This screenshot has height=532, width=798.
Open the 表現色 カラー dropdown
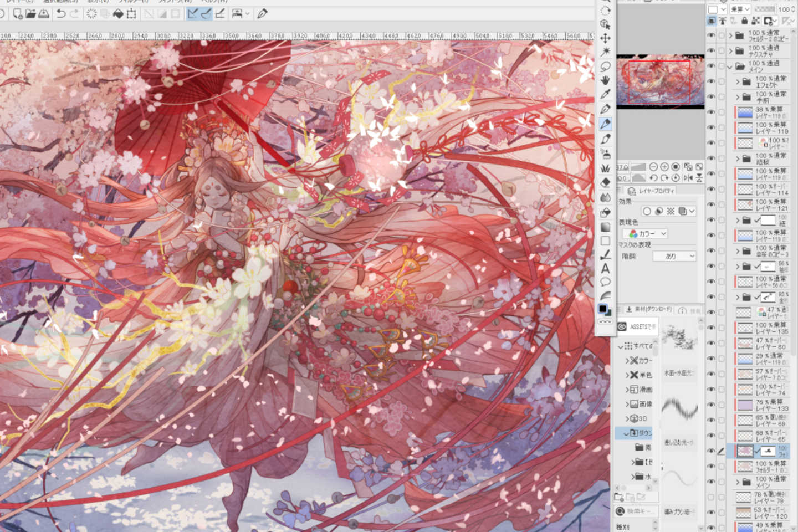(x=648, y=234)
